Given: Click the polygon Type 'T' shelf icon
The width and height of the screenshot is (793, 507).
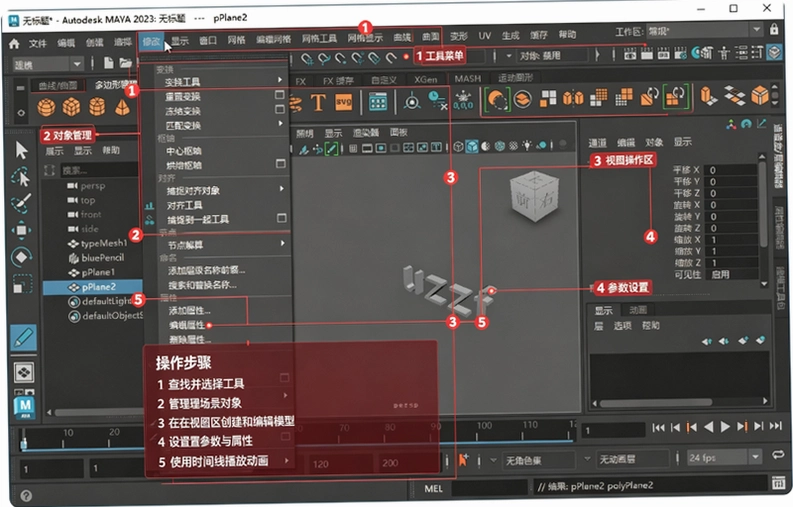Looking at the screenshot, I should [318, 103].
